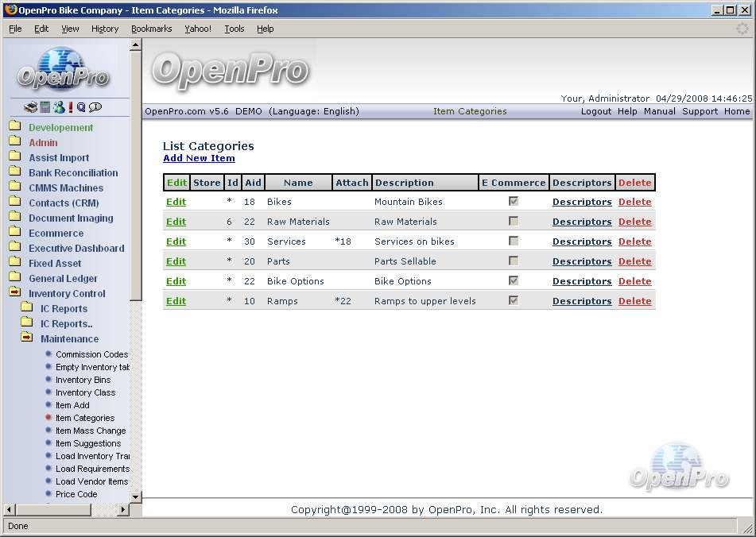Toggle E Commerce checkbox for Services

[514, 241]
